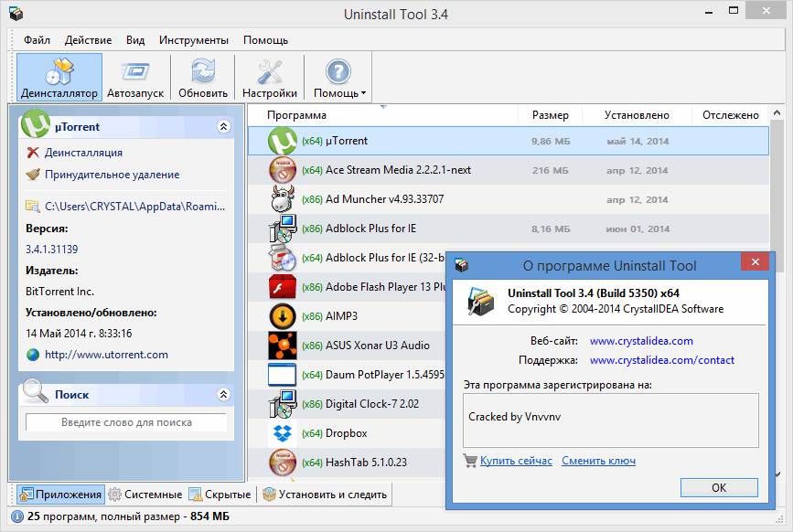
Task: Click the AIMP3 icon
Action: (x=283, y=316)
